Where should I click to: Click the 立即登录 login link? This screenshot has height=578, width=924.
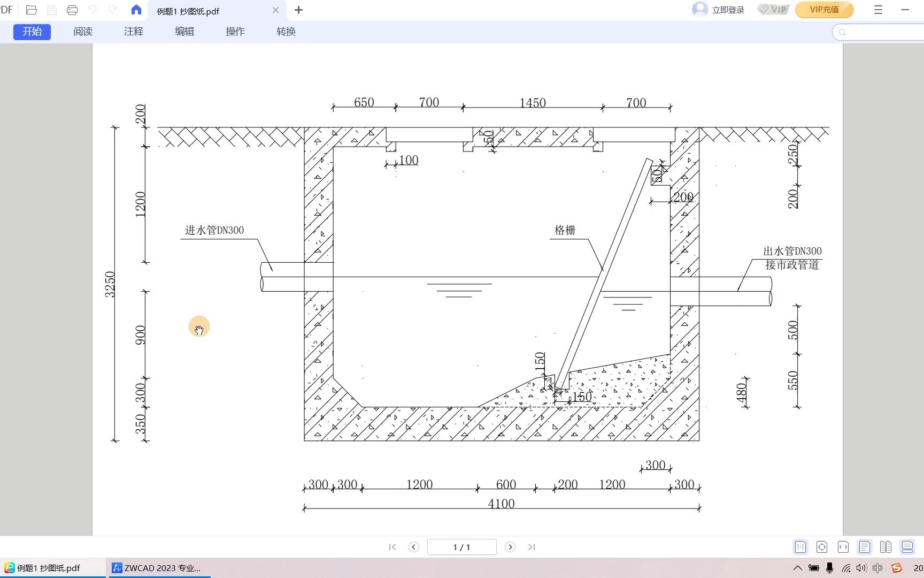click(x=728, y=9)
